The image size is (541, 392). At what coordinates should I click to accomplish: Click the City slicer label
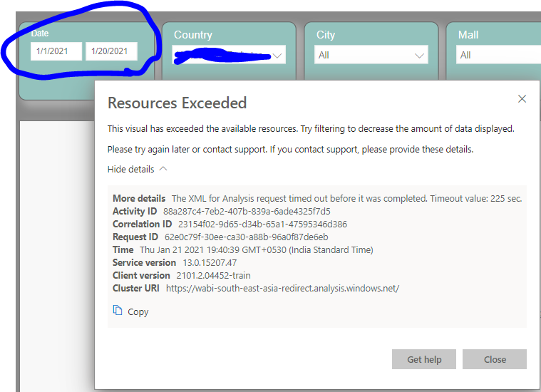326,35
